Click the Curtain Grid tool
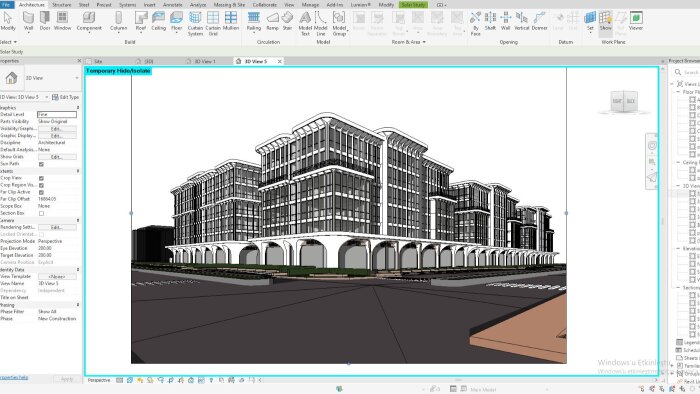Image resolution: width=700 pixels, height=394 pixels. click(213, 24)
